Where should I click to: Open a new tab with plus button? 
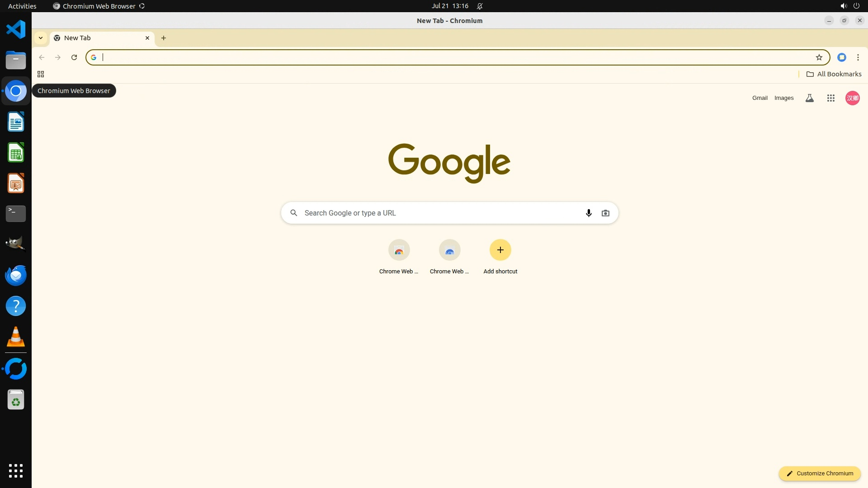coord(164,38)
